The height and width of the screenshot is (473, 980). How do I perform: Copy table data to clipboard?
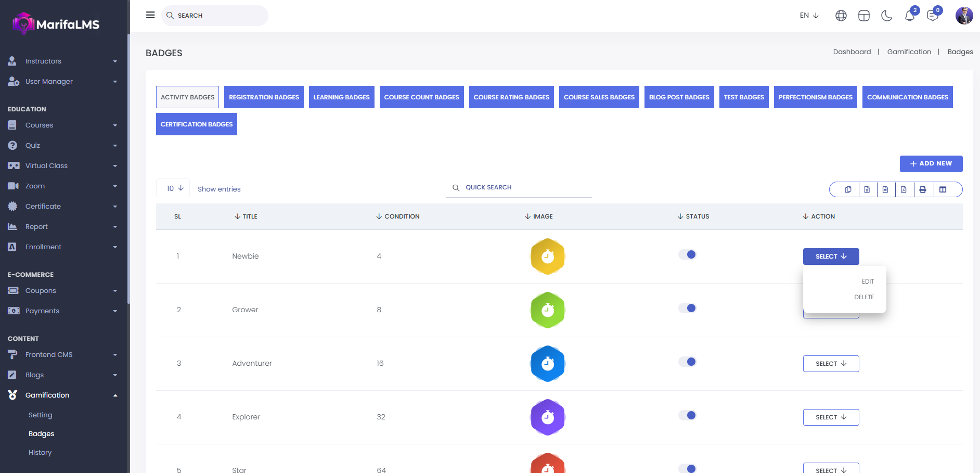[848, 189]
